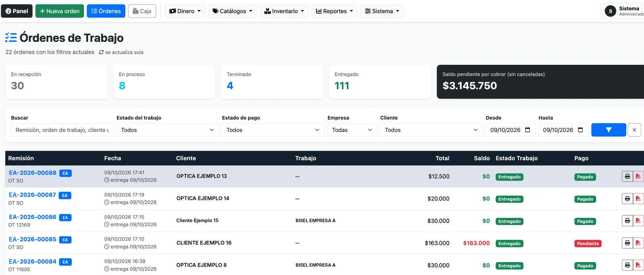The image size is (644, 275).
Task: Open the Cliente filter dropdown
Action: 431,130
